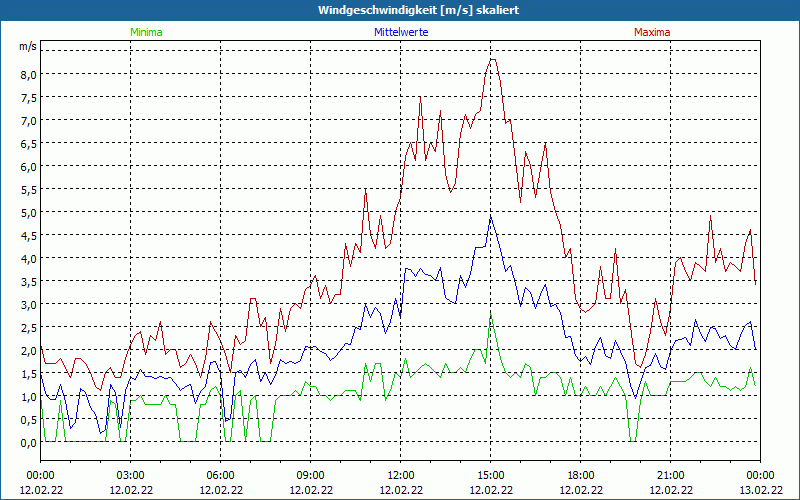
Task: Click the '15:00' time axis label
Action: (490, 476)
